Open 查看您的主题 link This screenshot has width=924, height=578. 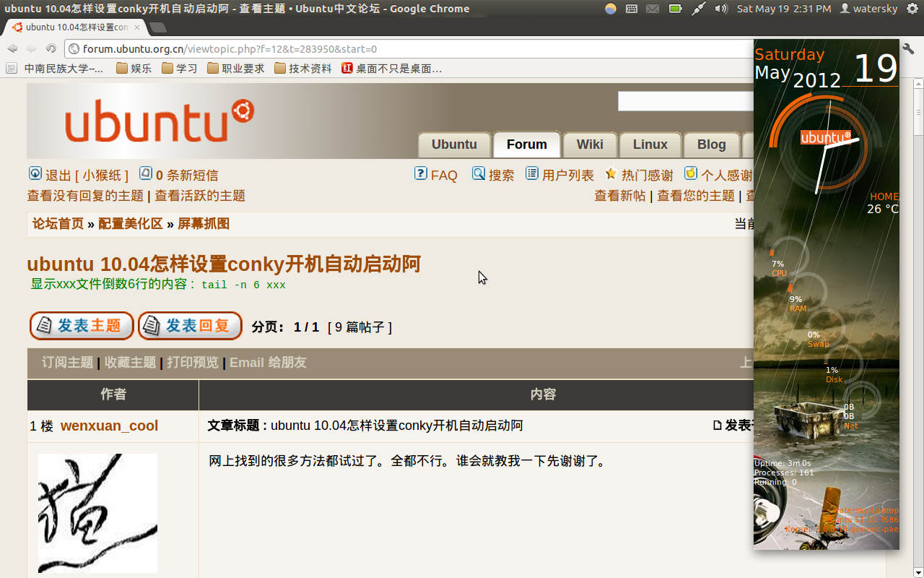coord(696,196)
